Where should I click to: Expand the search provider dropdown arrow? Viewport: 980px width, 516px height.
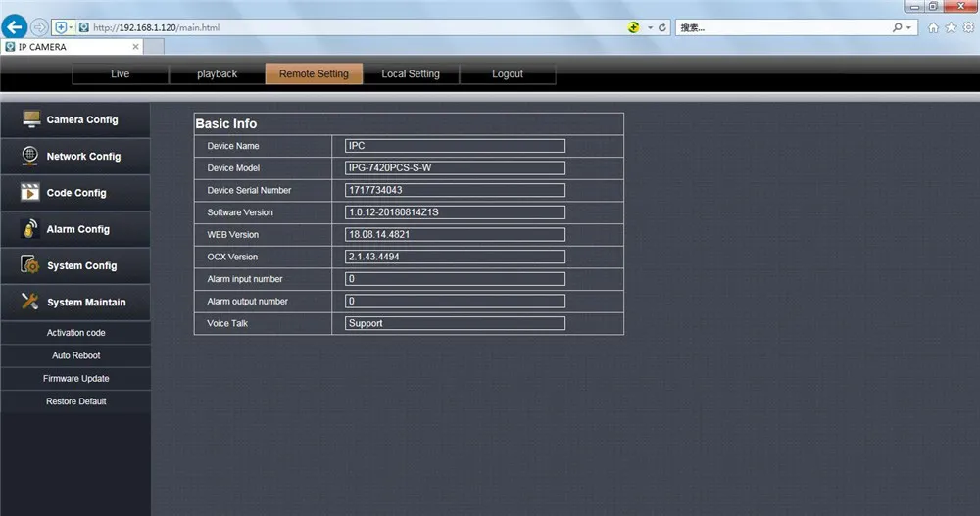(908, 27)
